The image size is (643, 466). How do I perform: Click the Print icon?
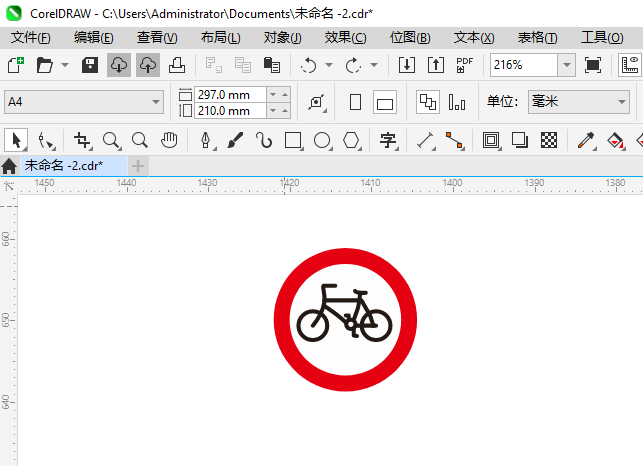tap(177, 65)
